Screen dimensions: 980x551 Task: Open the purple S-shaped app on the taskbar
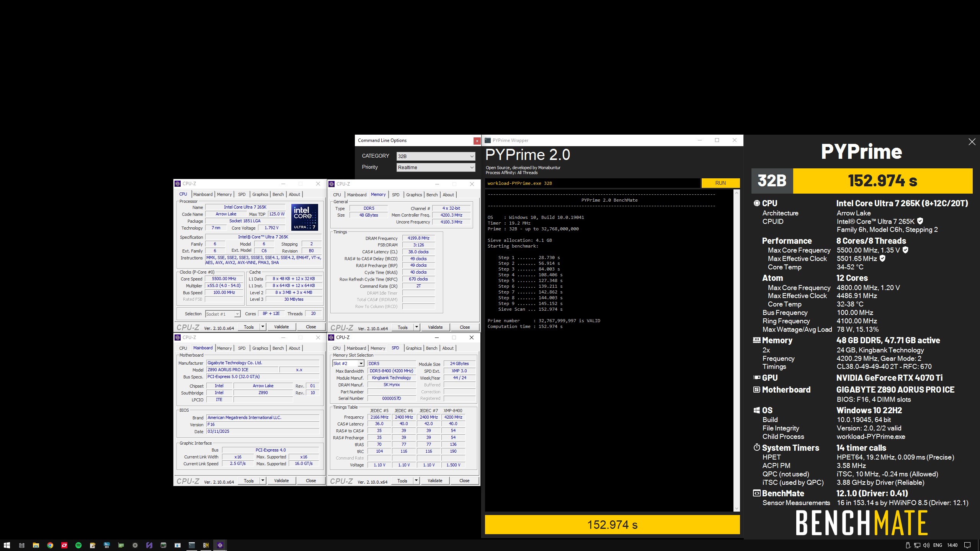(149, 545)
